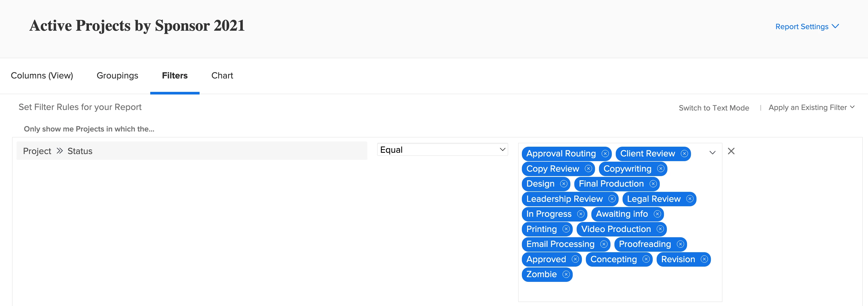This screenshot has width=868, height=306.
Task: Click Switch to Text Mode link
Action: (x=714, y=108)
